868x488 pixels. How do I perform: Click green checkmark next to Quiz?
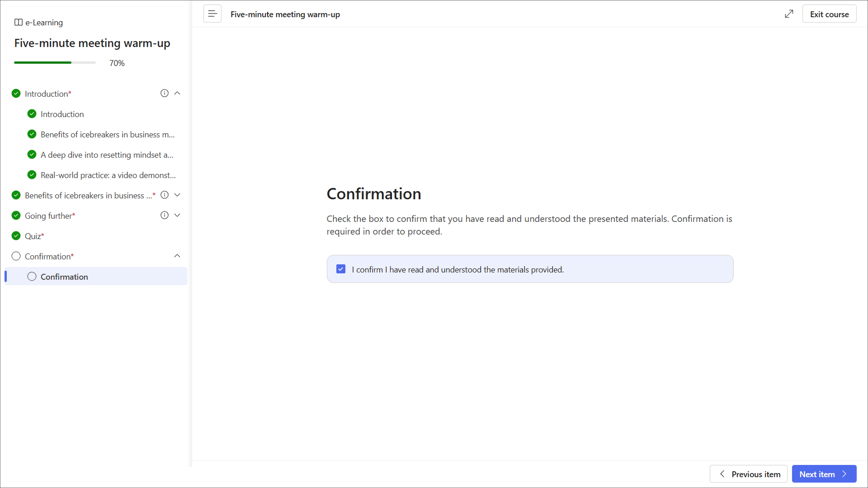[x=16, y=235]
